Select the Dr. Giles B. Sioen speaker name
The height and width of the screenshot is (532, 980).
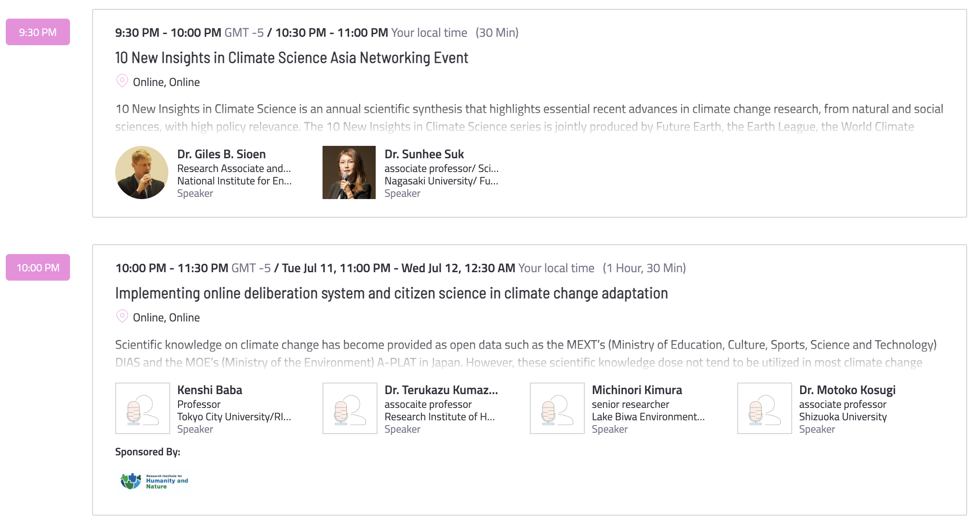click(222, 154)
